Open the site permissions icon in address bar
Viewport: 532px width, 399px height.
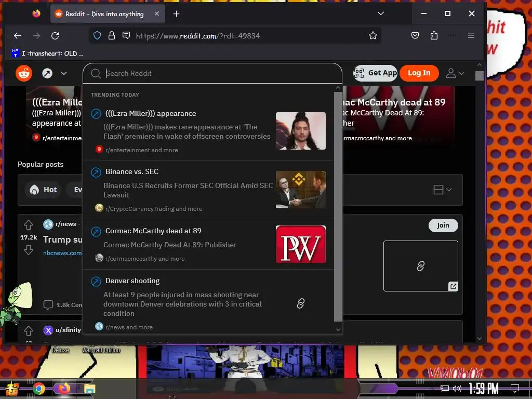126,35
